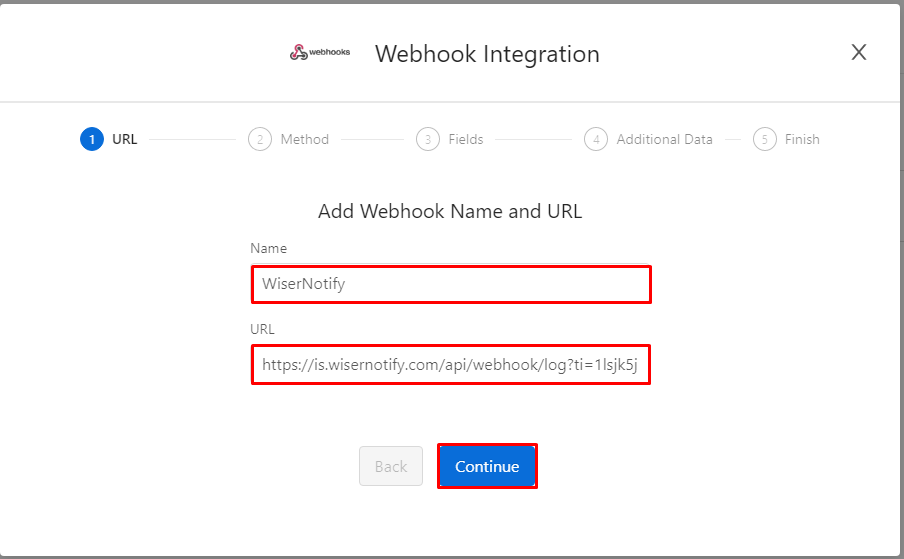Click the Continue button
904x559 pixels.
(x=487, y=466)
